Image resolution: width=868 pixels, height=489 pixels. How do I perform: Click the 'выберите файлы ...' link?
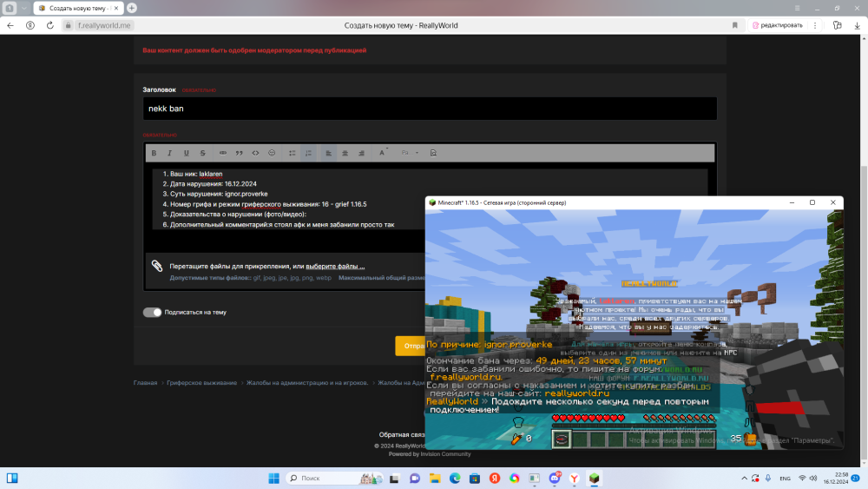point(335,267)
